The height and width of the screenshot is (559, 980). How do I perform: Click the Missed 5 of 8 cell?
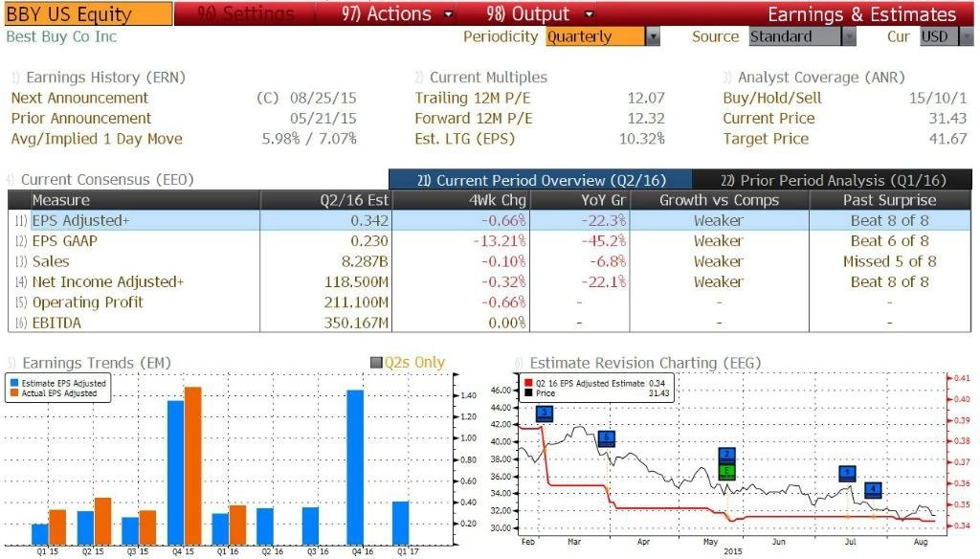889,261
